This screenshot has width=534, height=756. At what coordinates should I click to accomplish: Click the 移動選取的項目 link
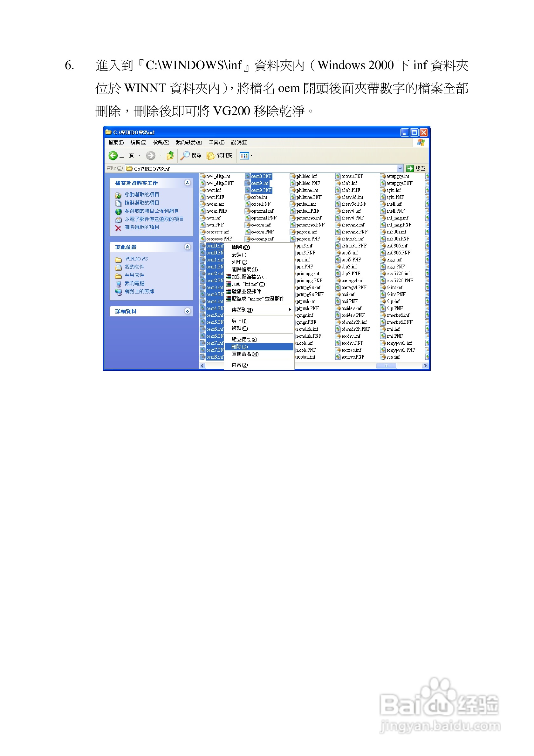[x=142, y=195]
